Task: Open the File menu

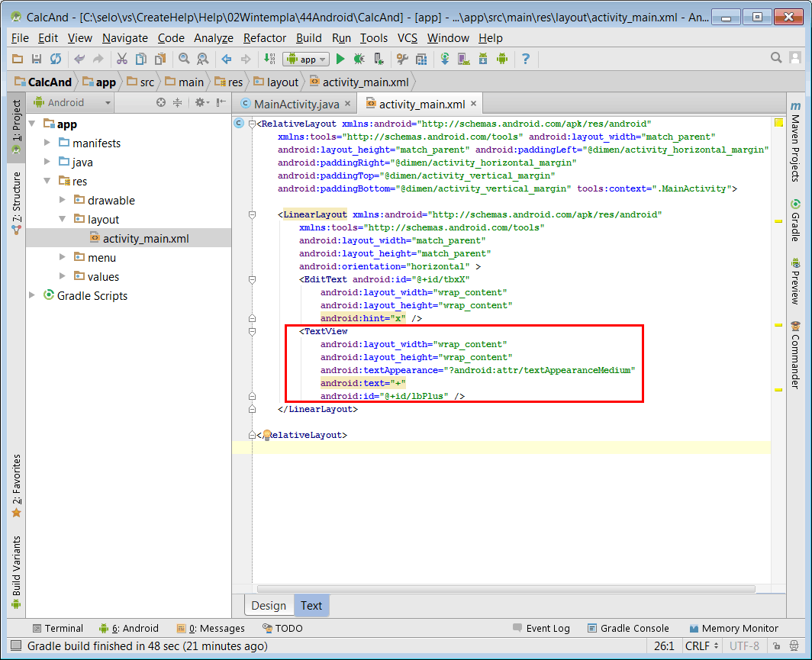Action: [20, 38]
